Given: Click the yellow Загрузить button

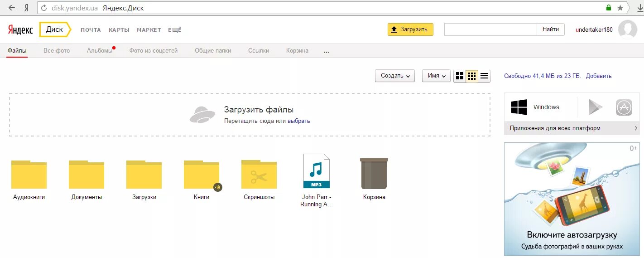Looking at the screenshot, I should 410,29.
